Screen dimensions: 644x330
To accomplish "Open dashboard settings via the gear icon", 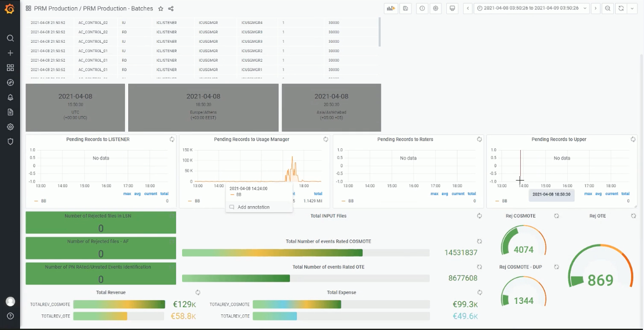I will (x=436, y=8).
